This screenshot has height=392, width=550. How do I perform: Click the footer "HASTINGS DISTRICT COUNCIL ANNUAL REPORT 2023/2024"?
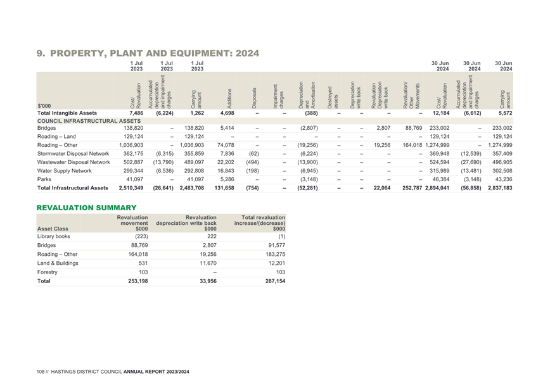(x=120, y=372)
